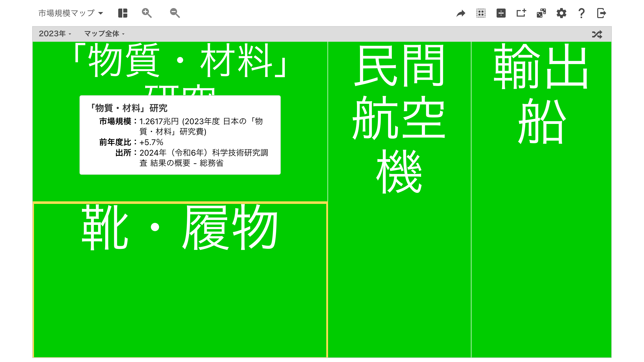Open the 2023年 year dropdown

pos(55,34)
